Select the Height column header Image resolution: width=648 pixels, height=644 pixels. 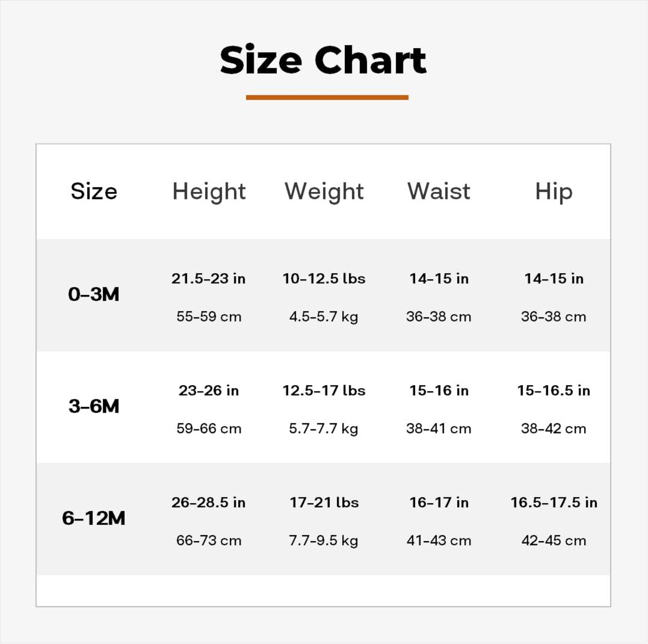pos(209,191)
